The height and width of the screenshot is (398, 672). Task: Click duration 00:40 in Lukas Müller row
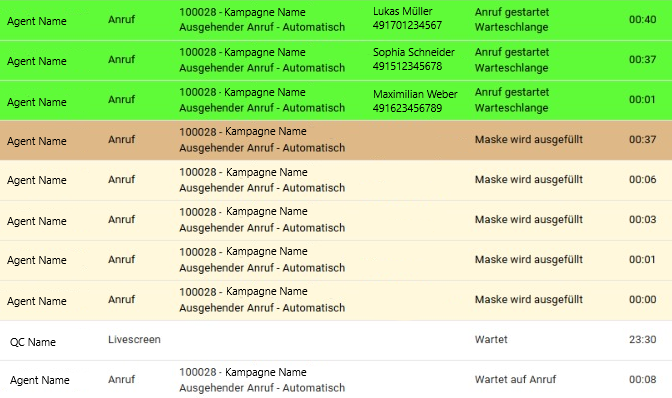coord(642,19)
